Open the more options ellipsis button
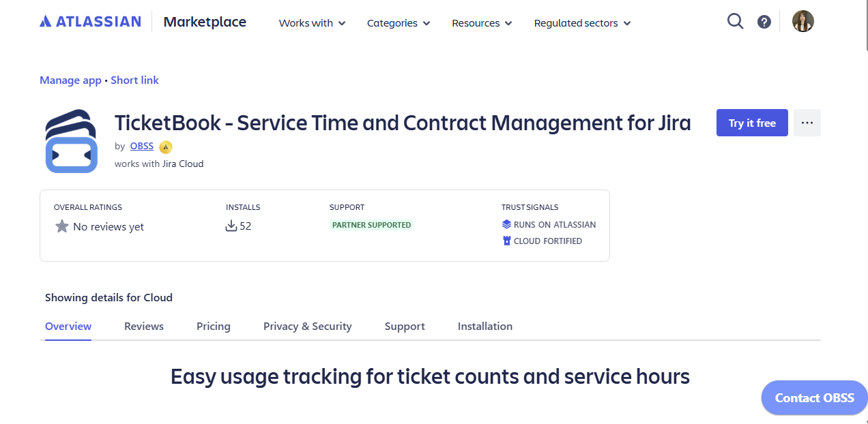The width and height of the screenshot is (868, 424). pos(807,123)
